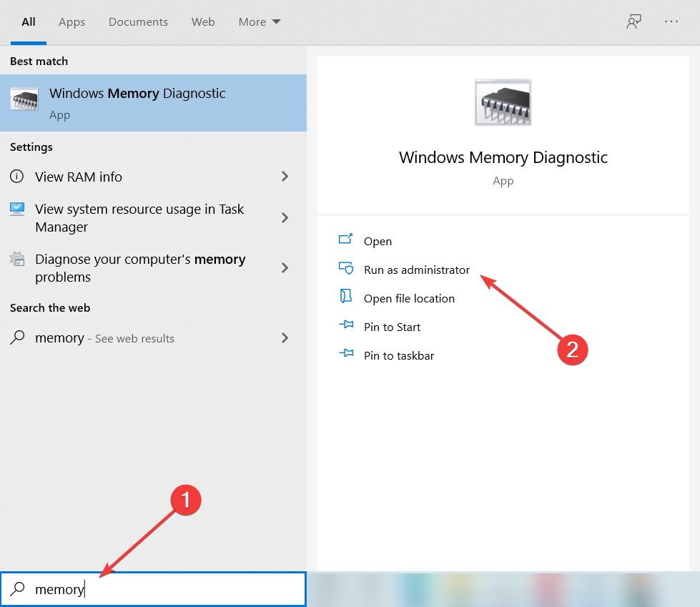Open View system resource usage in Task Manager
The width and height of the screenshot is (700, 607).
(x=153, y=218)
